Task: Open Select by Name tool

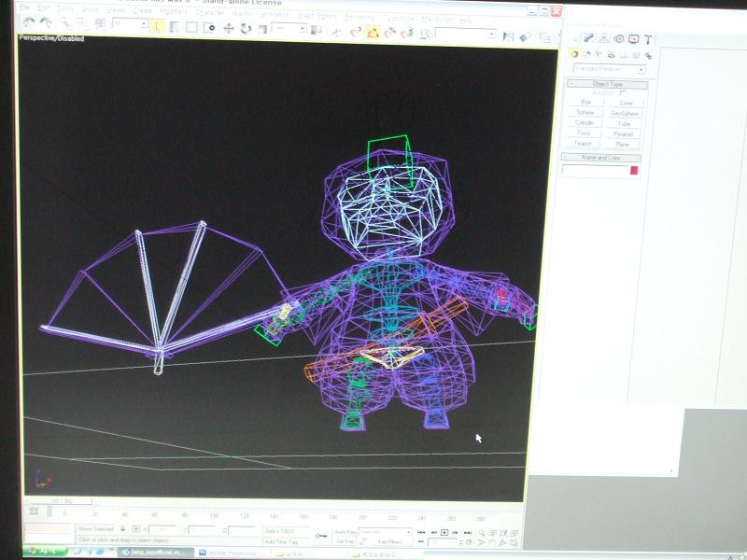Action: click(x=174, y=28)
